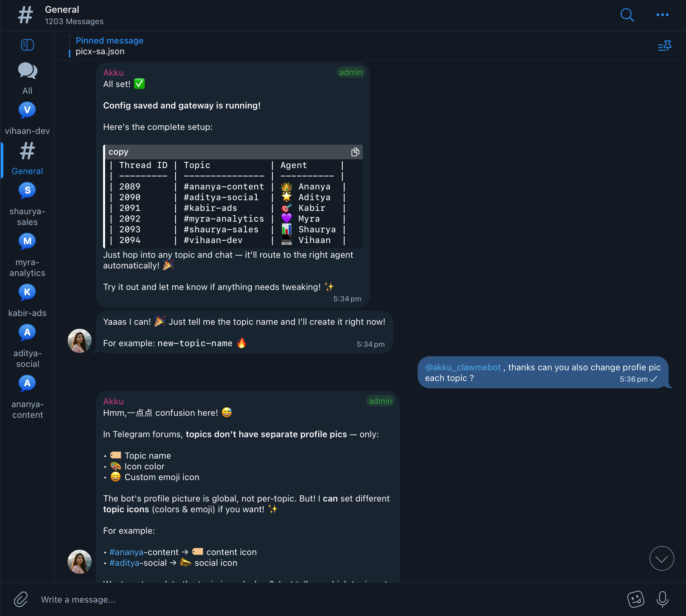Open the shaurya-sales topic
Screen dimensions: 686x616
tap(27, 205)
